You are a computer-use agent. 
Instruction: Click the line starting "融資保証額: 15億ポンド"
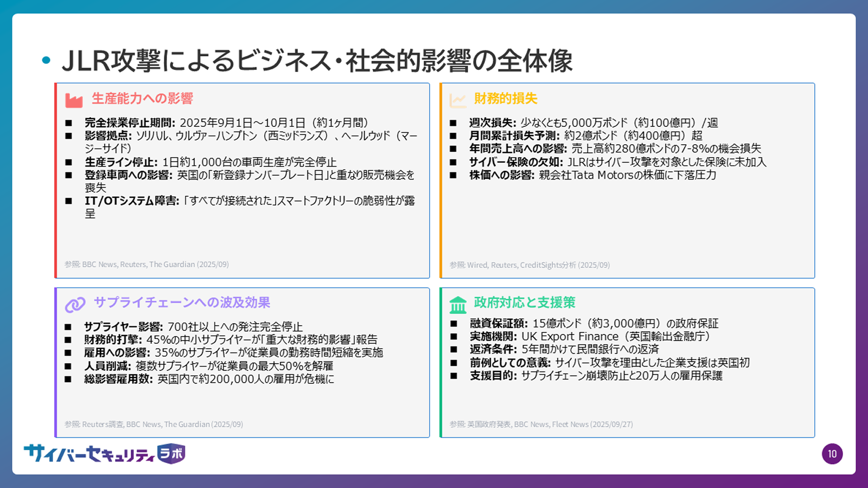pyautogui.click(x=594, y=323)
